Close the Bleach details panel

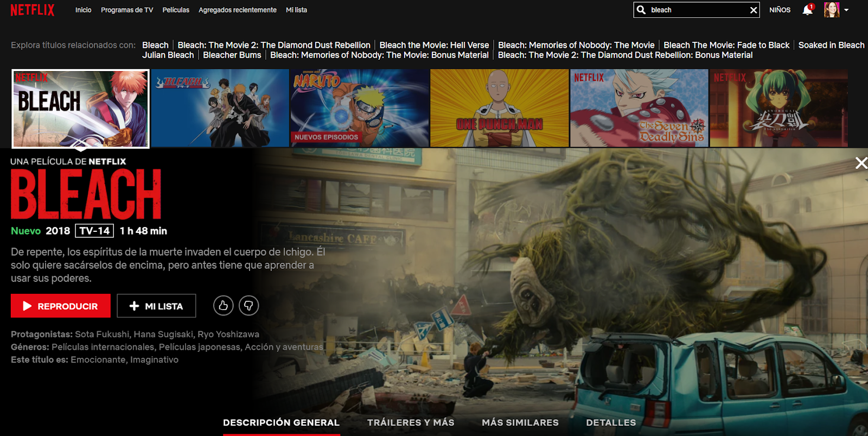[861, 163]
